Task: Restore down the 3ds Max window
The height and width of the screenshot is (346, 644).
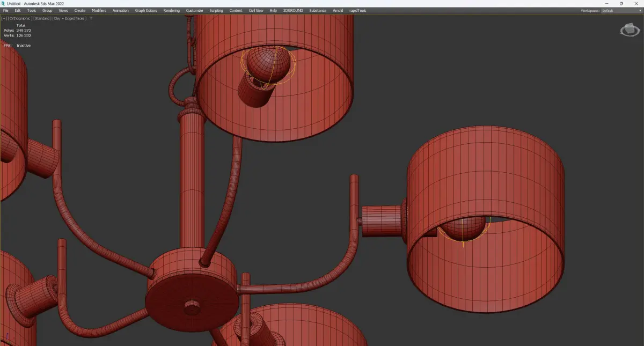Action: coord(621,3)
